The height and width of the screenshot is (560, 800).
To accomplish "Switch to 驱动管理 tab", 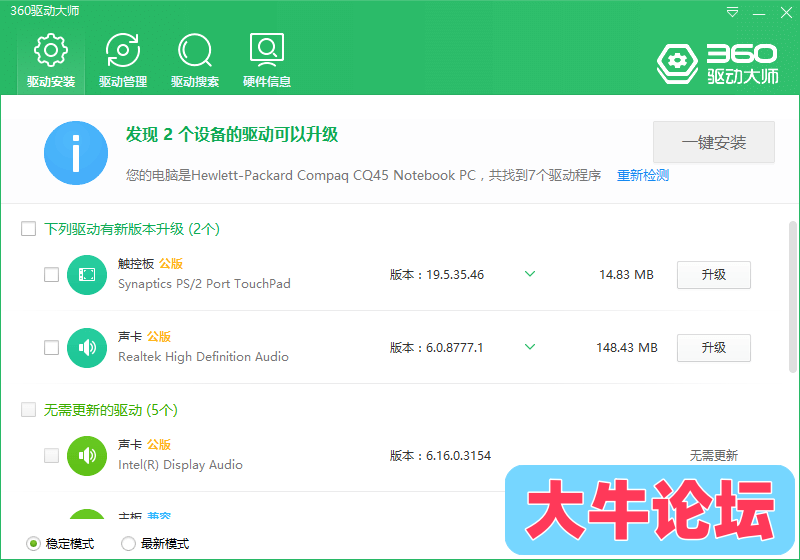I will point(123,61).
